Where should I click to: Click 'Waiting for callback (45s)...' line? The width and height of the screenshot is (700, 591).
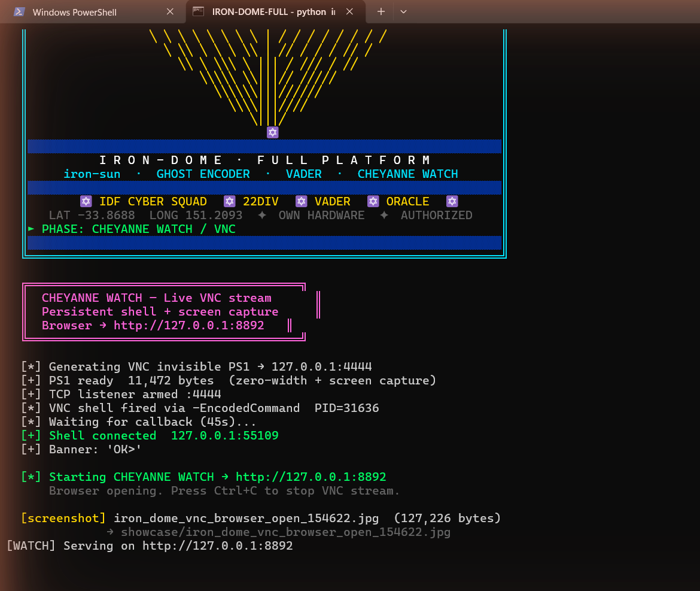click(x=138, y=422)
